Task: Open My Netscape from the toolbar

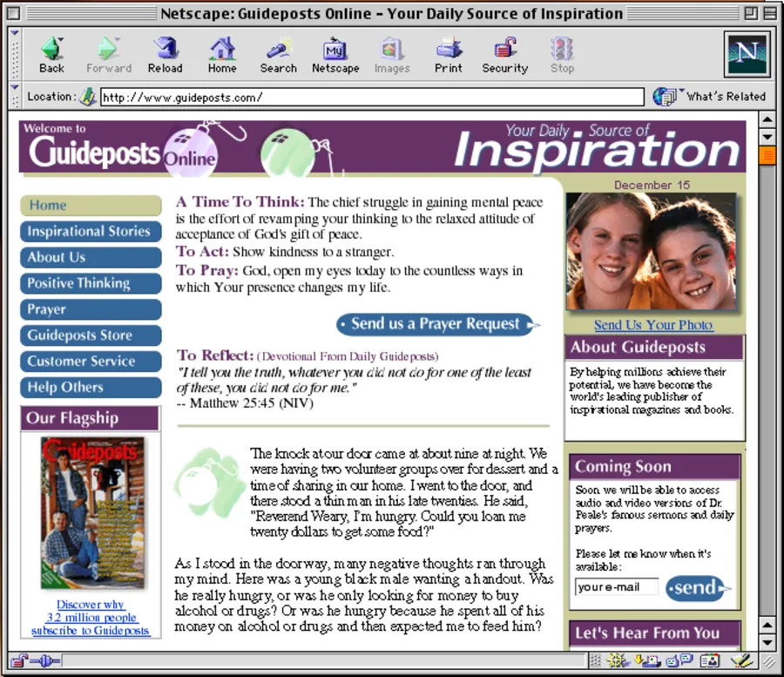Action: click(335, 55)
